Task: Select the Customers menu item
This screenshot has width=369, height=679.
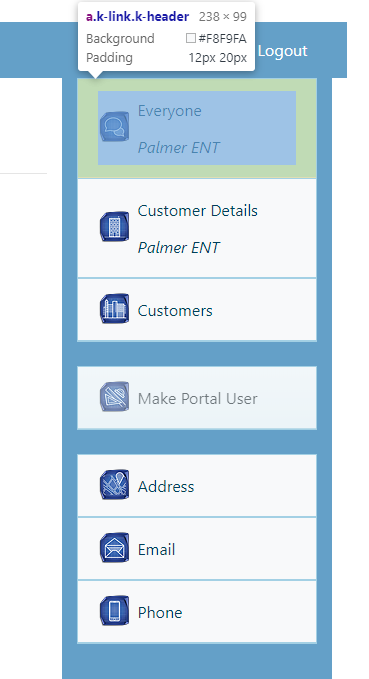Action: click(197, 310)
